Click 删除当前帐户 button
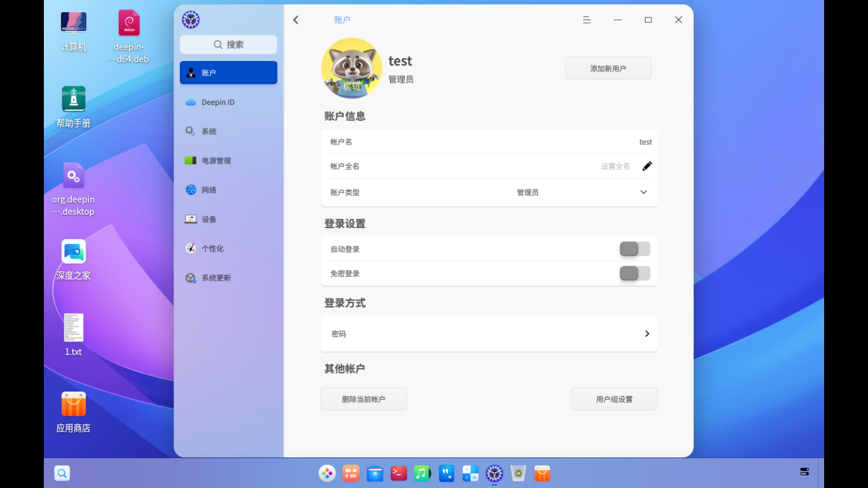This screenshot has height=488, width=868. 363,399
